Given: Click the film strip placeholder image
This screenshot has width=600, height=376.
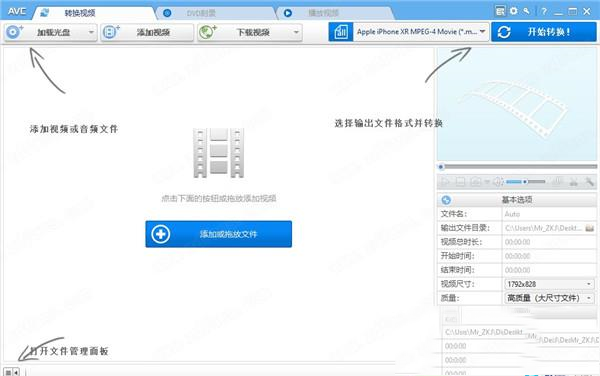Looking at the screenshot, I should (x=218, y=153).
